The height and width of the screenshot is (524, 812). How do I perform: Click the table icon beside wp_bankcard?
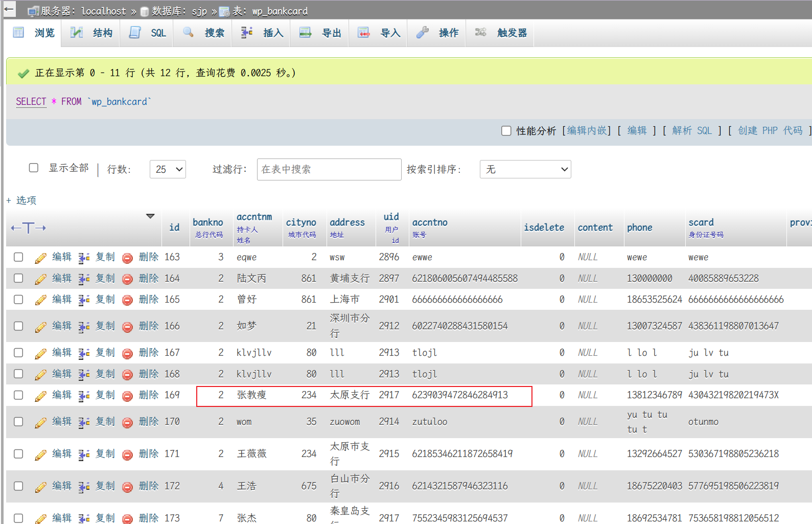(224, 11)
